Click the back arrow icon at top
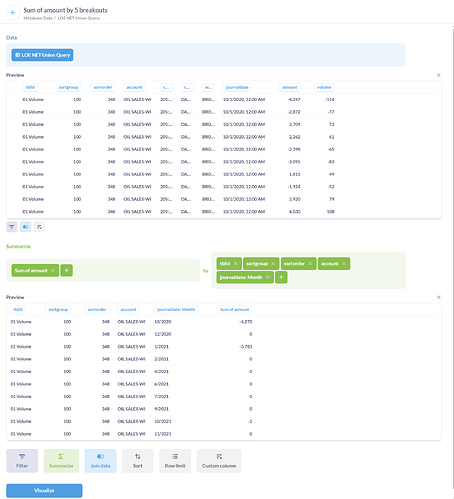 (x=13, y=13)
